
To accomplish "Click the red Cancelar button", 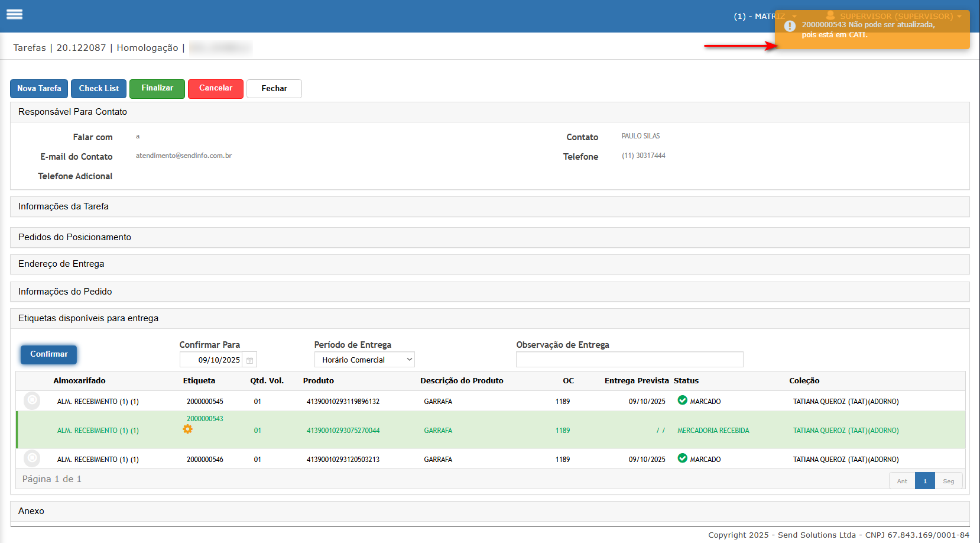I will (x=215, y=89).
